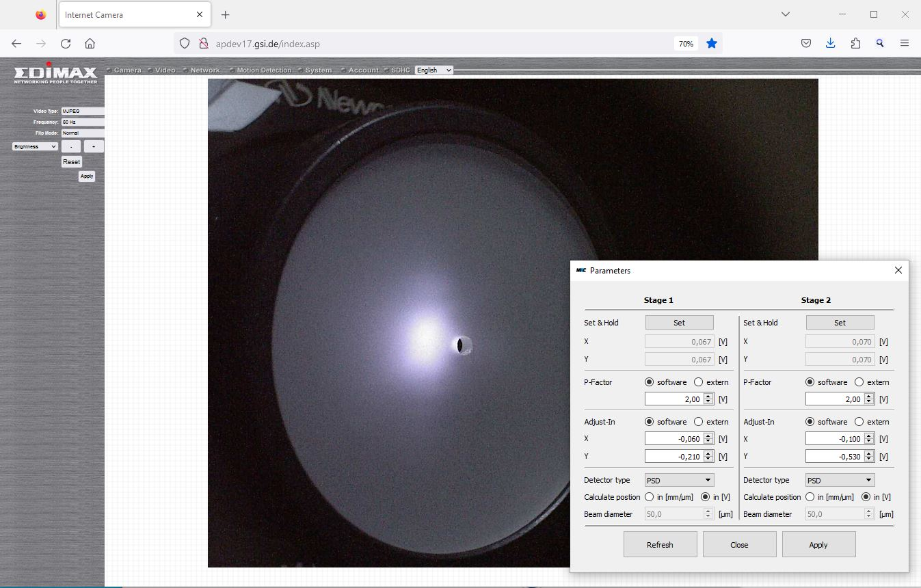The image size is (921, 588).
Task: Close the Parameters dialog with X
Action: click(898, 270)
